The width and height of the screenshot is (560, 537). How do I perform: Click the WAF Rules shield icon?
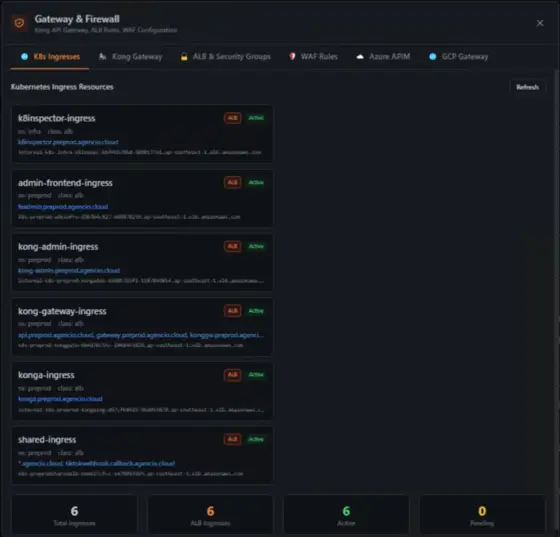click(292, 56)
